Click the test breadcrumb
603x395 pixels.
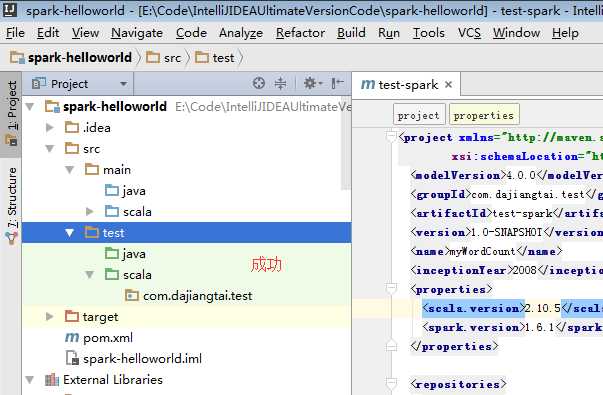215,58
